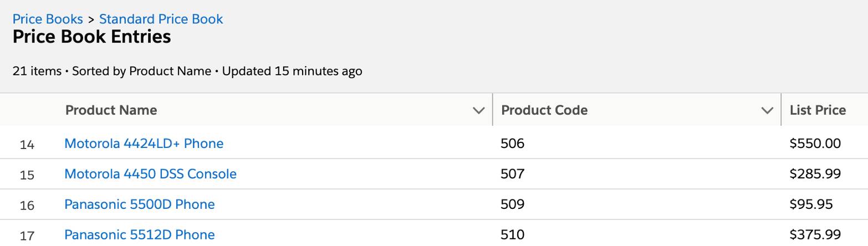Select the $285.99 list price cell
This screenshot has width=868, height=246.
tap(815, 174)
